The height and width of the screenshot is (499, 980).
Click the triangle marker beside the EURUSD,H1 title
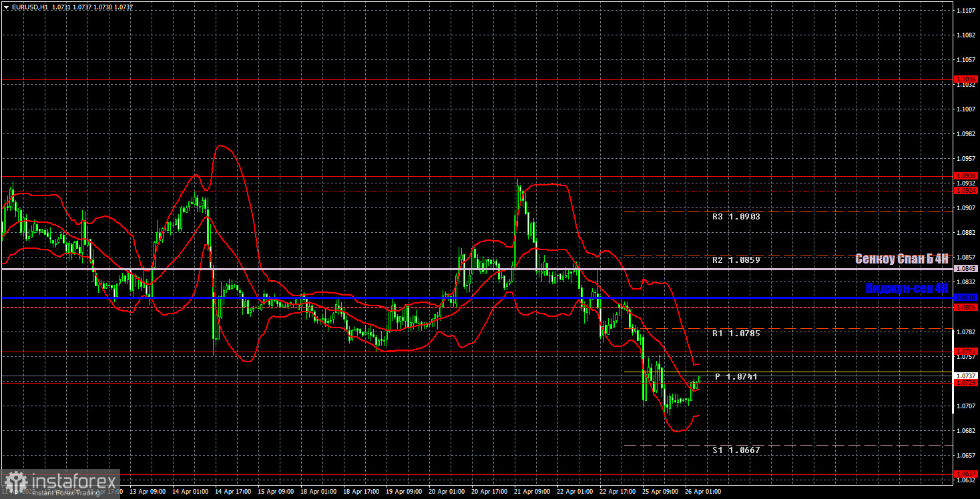click(6, 7)
